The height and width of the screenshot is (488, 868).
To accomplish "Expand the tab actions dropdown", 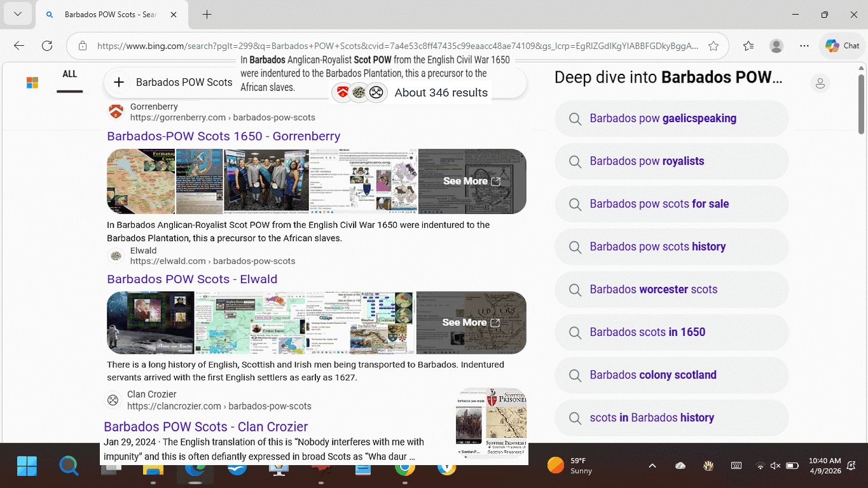I will [17, 15].
